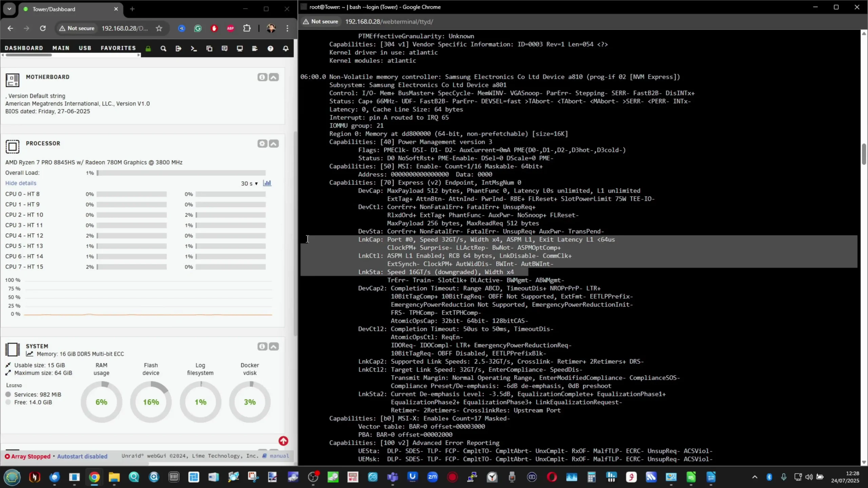The image size is (868, 488).
Task: Collapse the System panel
Action: 274,346
